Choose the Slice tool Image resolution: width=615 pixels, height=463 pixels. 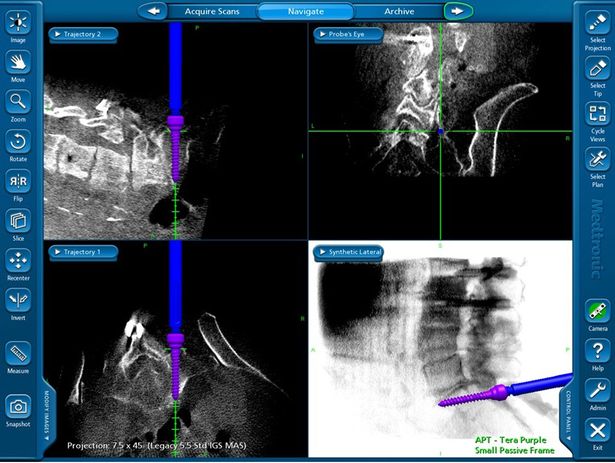[x=18, y=221]
